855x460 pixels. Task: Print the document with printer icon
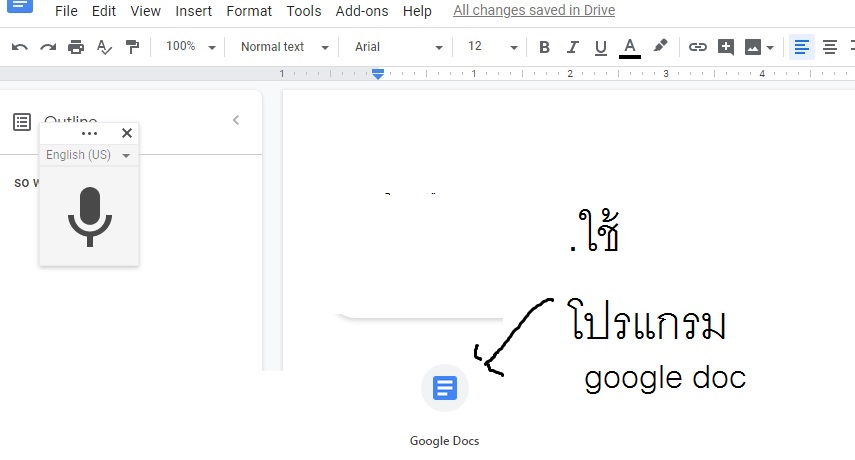point(76,47)
